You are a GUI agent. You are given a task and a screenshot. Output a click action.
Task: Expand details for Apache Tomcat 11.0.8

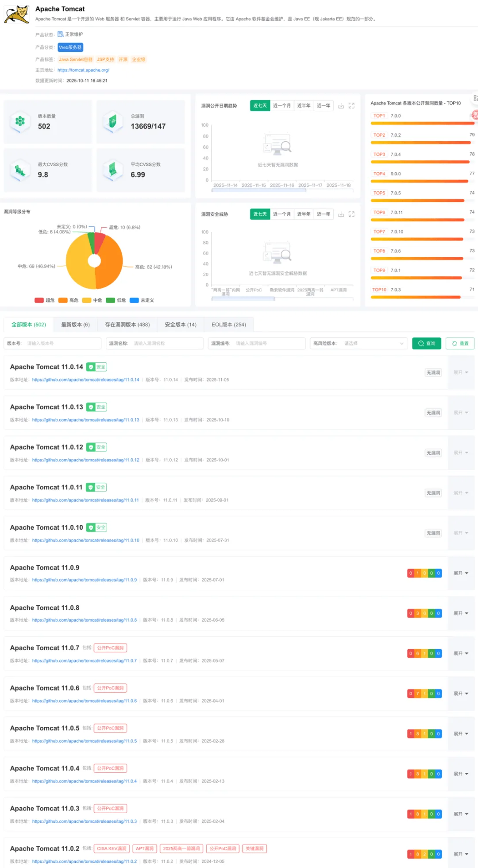[461, 613]
